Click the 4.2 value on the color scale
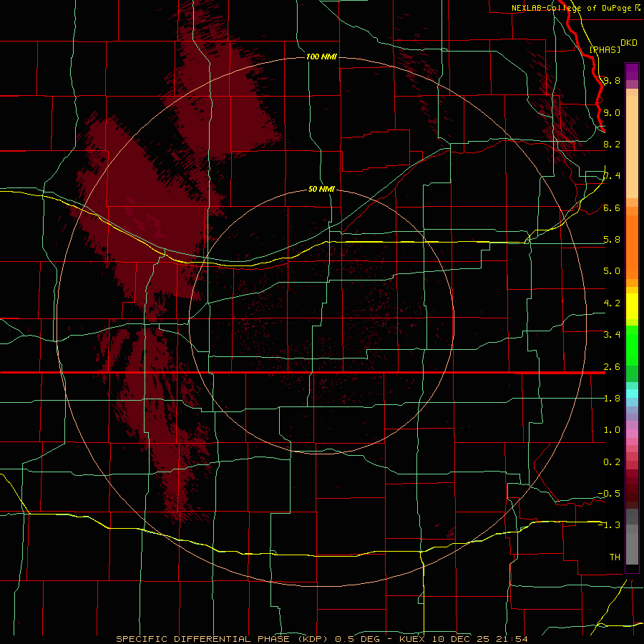The image size is (644, 644). point(612,303)
